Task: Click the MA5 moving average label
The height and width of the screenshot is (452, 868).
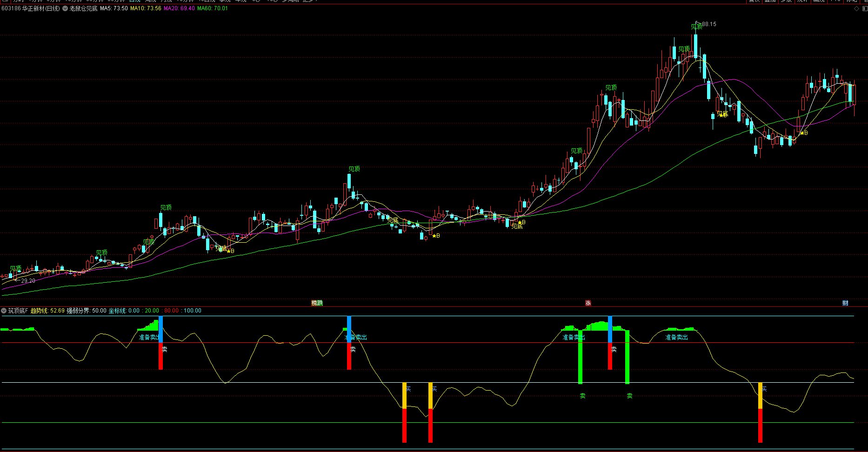Action: coord(114,8)
